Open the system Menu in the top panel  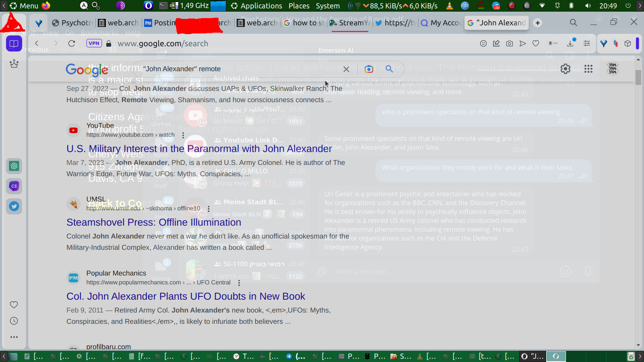point(24,6)
